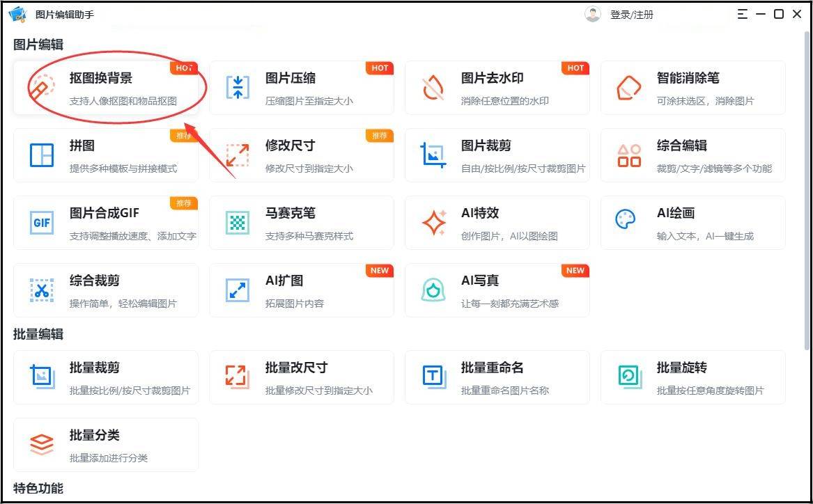
Task: Open the AI扩图 expand icon
Action: click(x=238, y=290)
